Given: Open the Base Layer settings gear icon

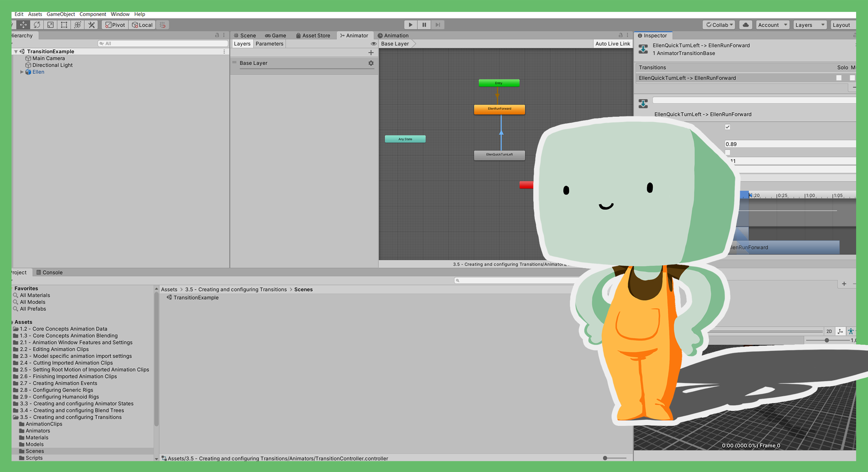Looking at the screenshot, I should click(371, 63).
